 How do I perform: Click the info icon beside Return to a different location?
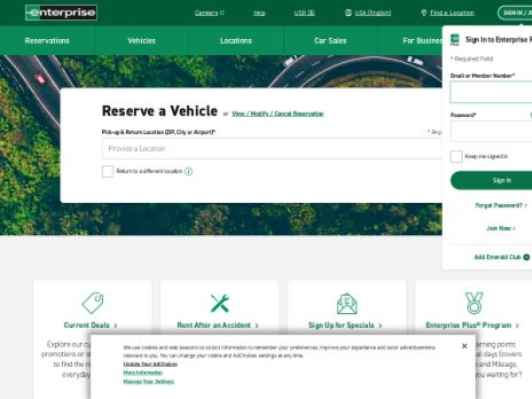(188, 171)
